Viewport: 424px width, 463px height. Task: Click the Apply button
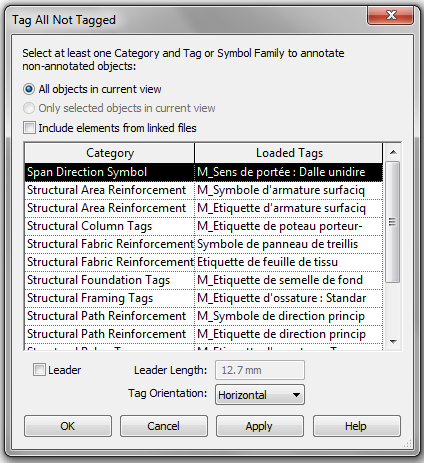(260, 426)
